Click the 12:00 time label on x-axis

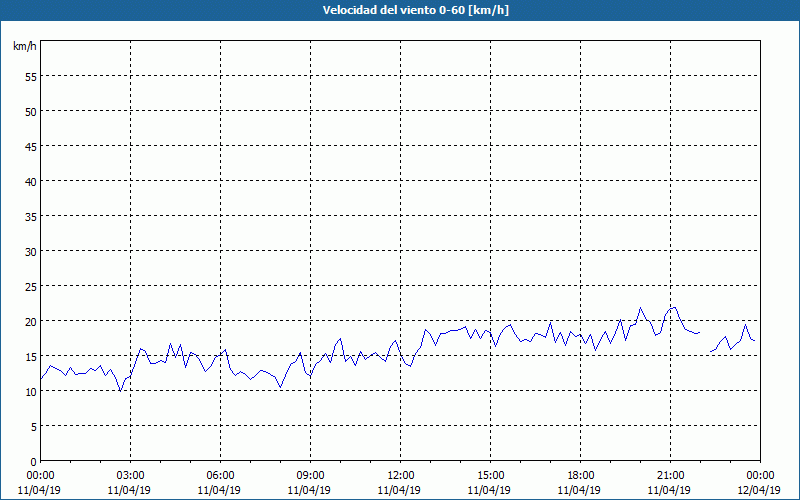[401, 476]
